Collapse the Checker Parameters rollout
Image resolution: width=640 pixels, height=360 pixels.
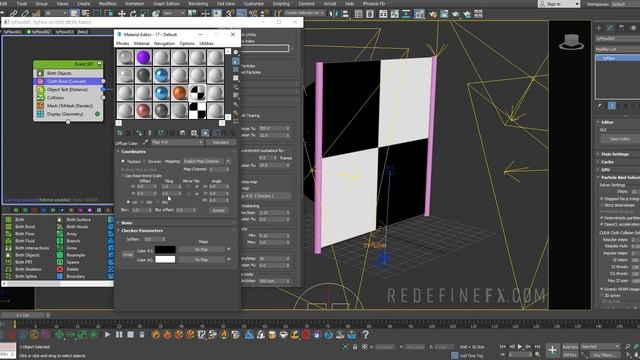click(142, 231)
